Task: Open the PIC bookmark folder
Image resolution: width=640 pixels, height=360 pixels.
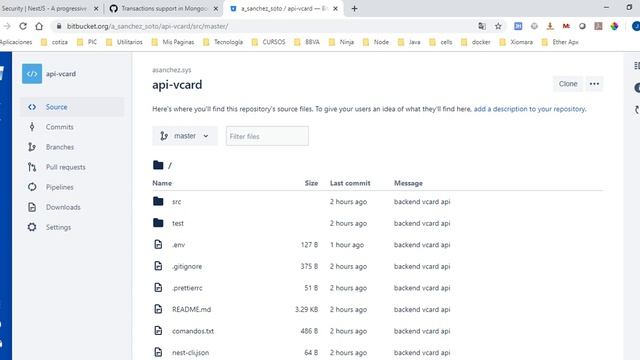Action: tap(87, 42)
